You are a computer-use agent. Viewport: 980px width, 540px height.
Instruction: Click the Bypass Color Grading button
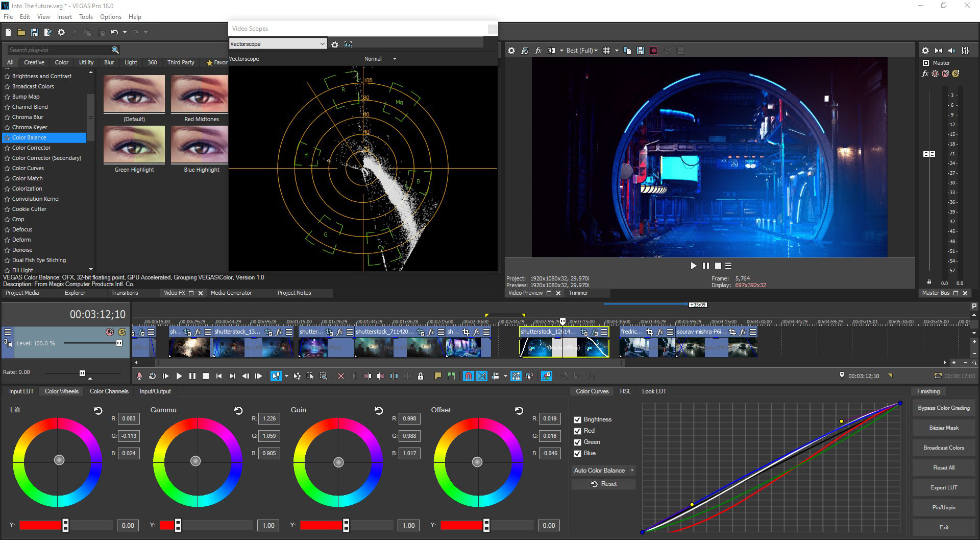pyautogui.click(x=943, y=408)
